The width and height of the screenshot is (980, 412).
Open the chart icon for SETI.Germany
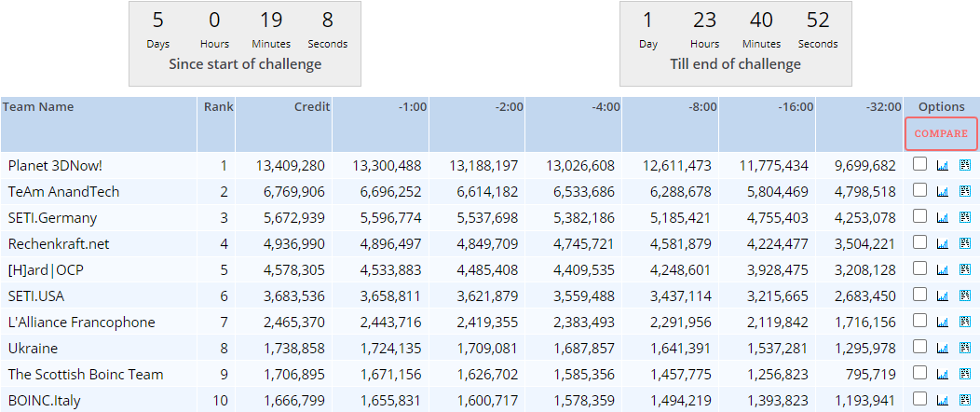pos(942,217)
